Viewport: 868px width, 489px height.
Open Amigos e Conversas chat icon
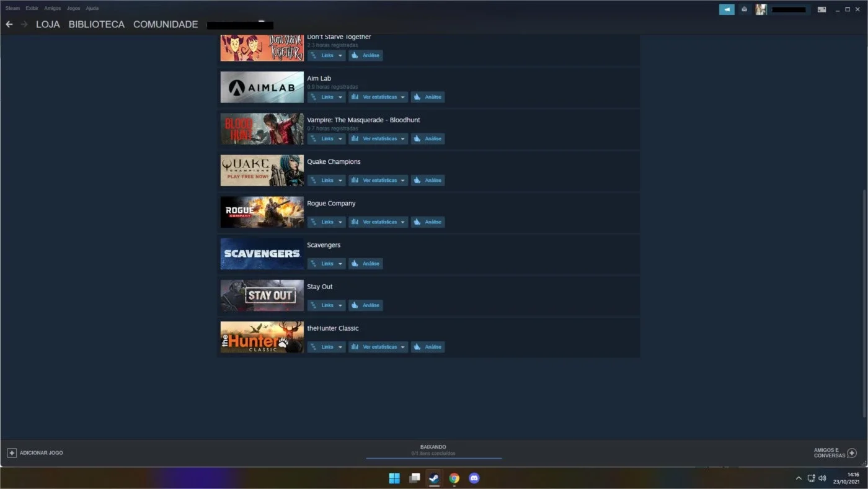(852, 453)
